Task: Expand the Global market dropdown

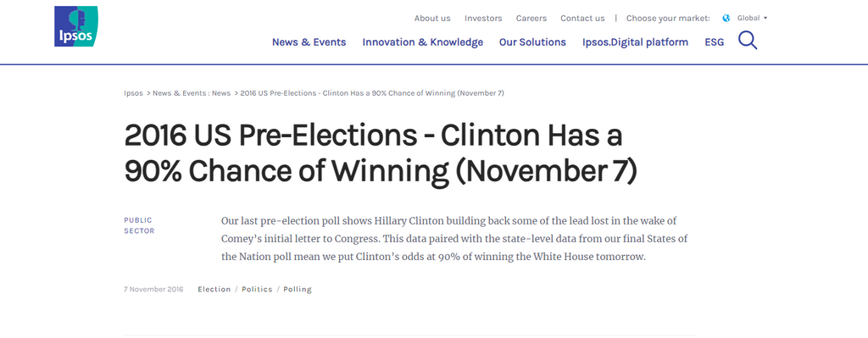Action: click(x=752, y=19)
